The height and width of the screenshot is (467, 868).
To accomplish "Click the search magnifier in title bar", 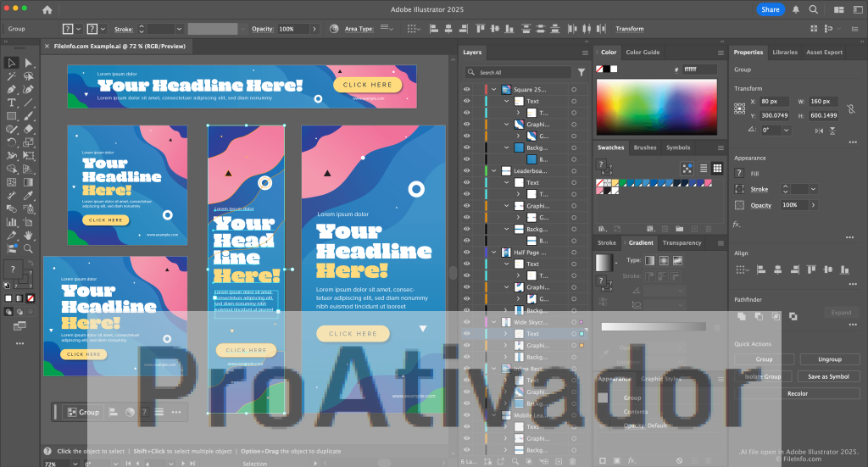I will pos(813,9).
